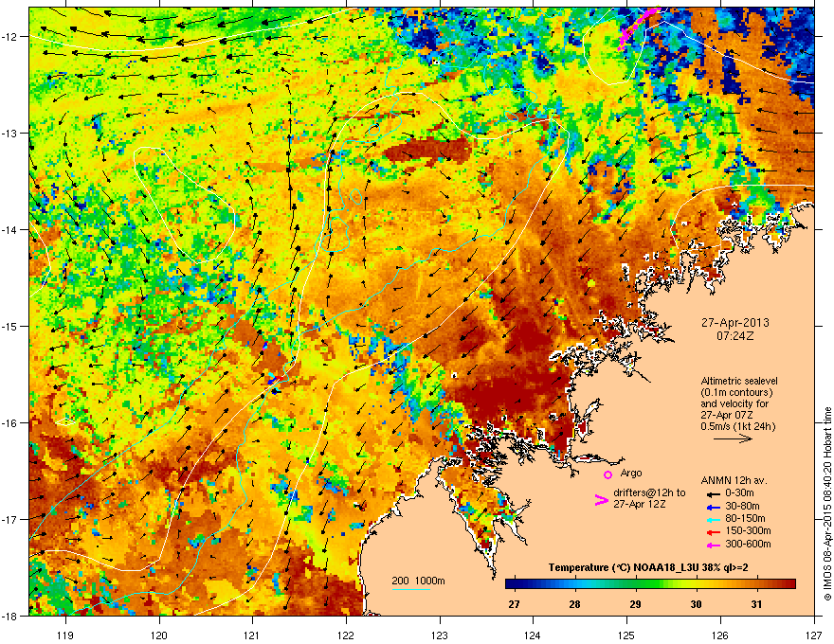
Task: Click the cyan bathymetry line under 200 1000m
Action: 411,589
